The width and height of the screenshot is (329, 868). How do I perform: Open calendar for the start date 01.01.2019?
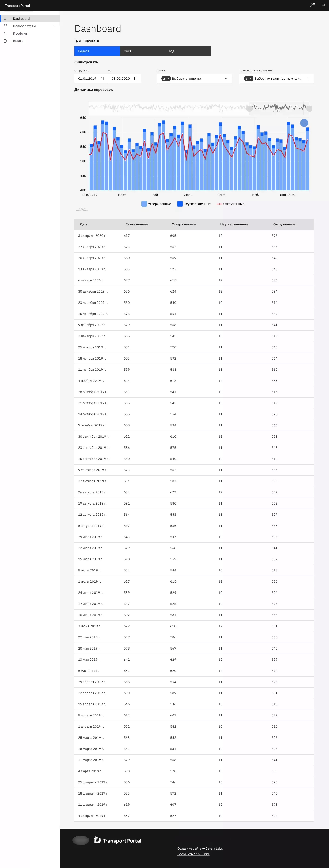click(102, 79)
